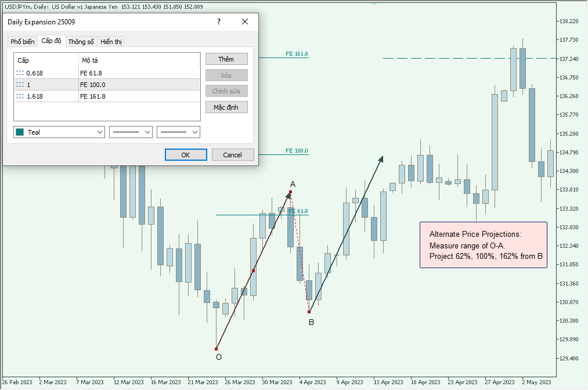588x390 pixels.
Task: Click the dotted-line icon of level 1.618
Action: [x=20, y=96]
